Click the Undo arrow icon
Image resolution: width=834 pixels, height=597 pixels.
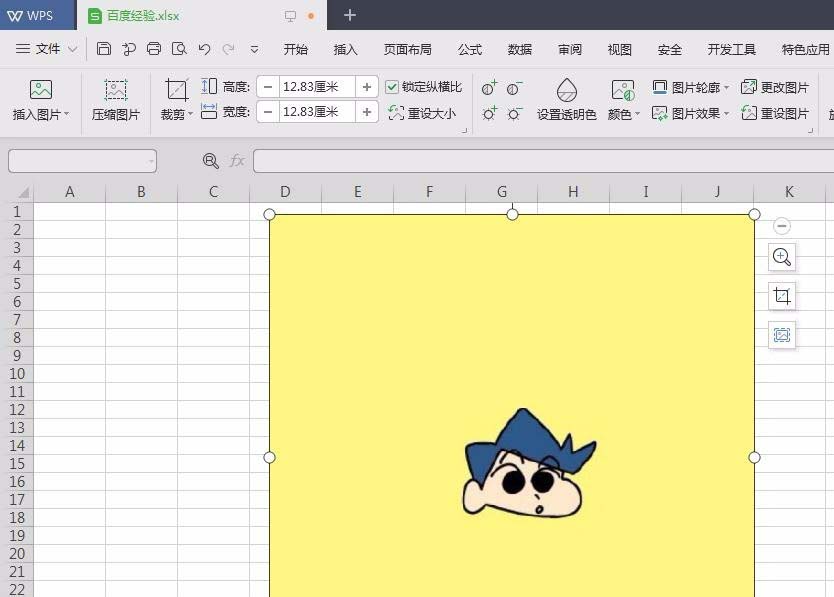point(204,49)
